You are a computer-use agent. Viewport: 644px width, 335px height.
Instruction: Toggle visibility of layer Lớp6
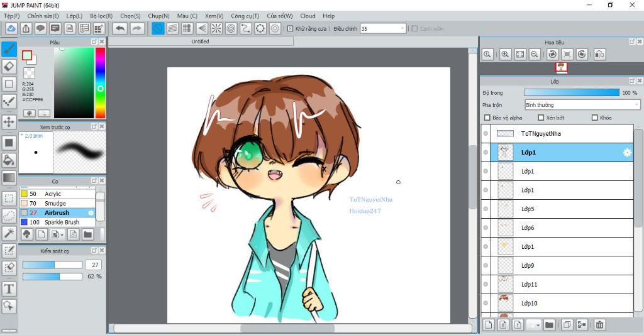click(x=486, y=228)
